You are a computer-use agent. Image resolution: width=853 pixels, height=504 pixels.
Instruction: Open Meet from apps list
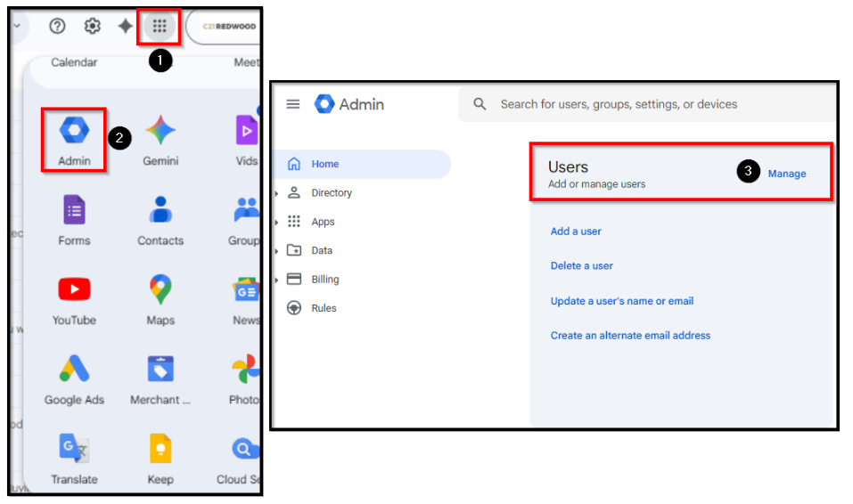coord(247,62)
